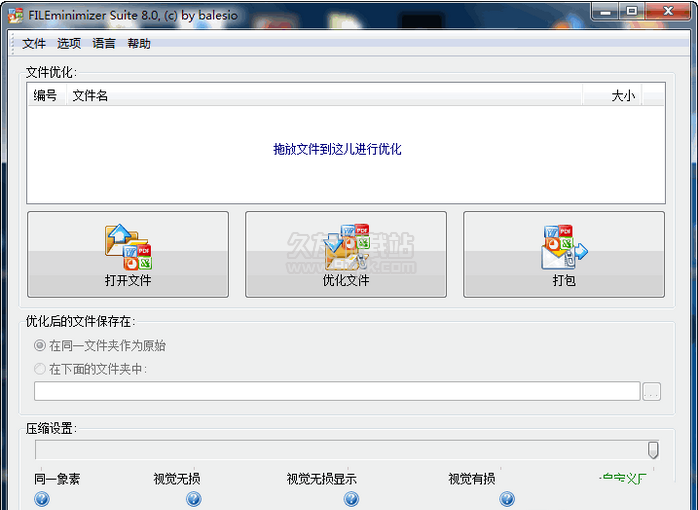Maximize the FILEminimizer window
The image size is (698, 510).
point(631,11)
